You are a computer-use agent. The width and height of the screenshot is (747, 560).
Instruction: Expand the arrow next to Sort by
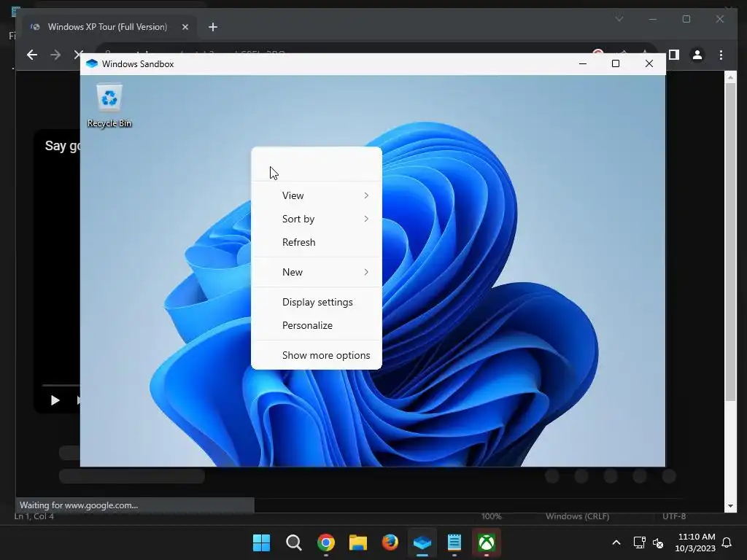(366, 219)
